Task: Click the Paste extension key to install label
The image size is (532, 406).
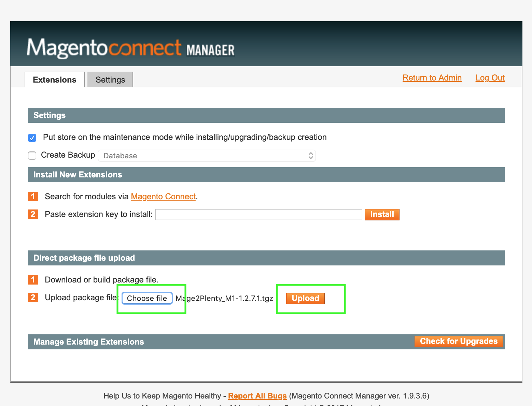Action: (99, 214)
